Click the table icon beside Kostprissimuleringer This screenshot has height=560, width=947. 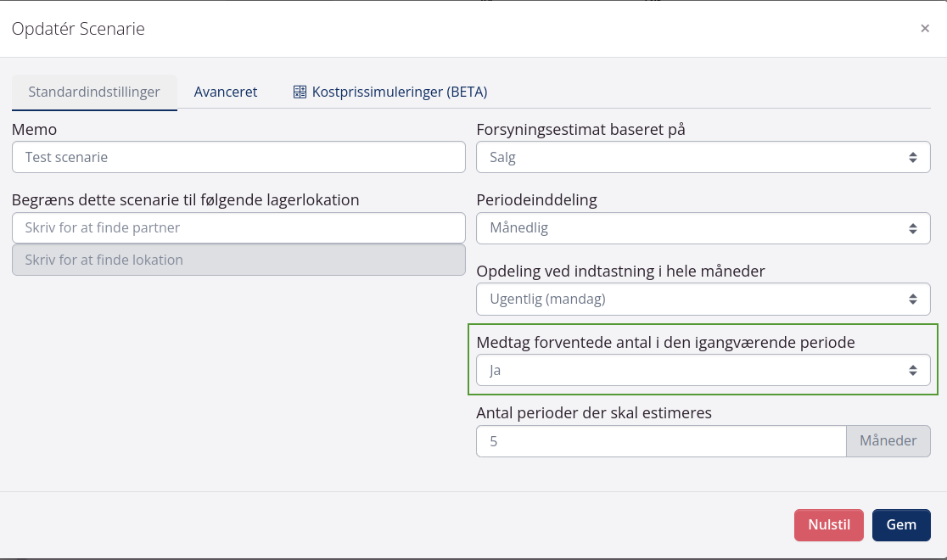pyautogui.click(x=300, y=92)
